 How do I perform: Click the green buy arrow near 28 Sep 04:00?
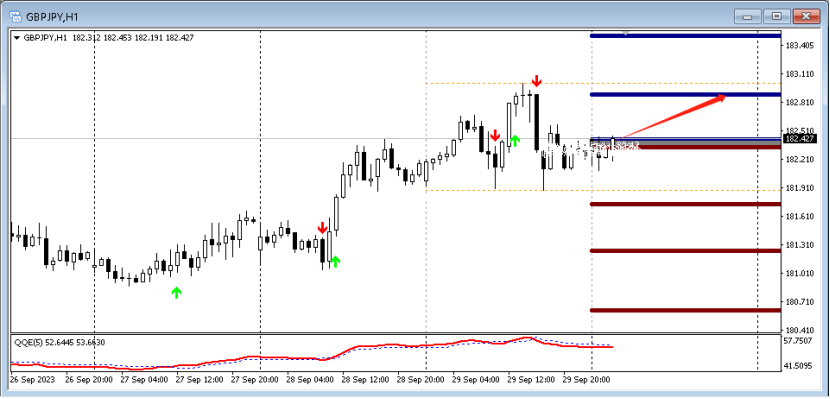[x=335, y=261]
